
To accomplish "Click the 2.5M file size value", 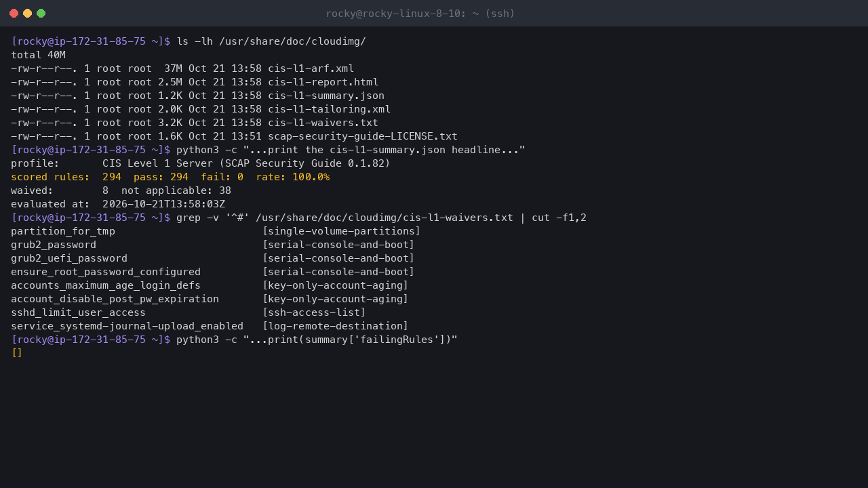I will tap(170, 82).
